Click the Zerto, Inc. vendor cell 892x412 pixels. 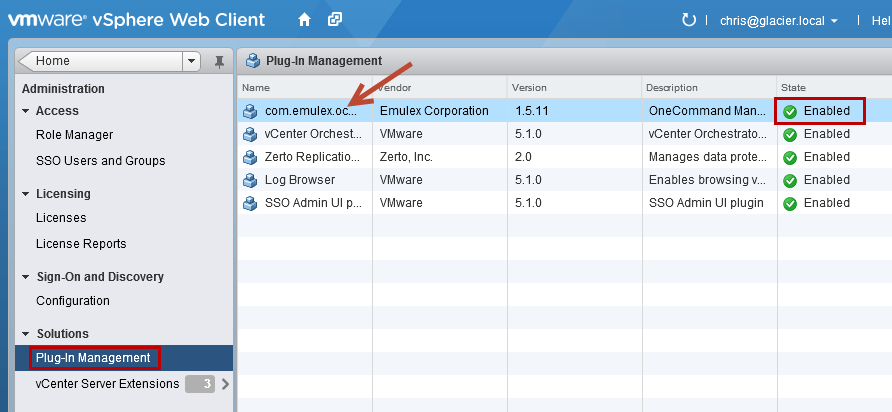coord(406,157)
